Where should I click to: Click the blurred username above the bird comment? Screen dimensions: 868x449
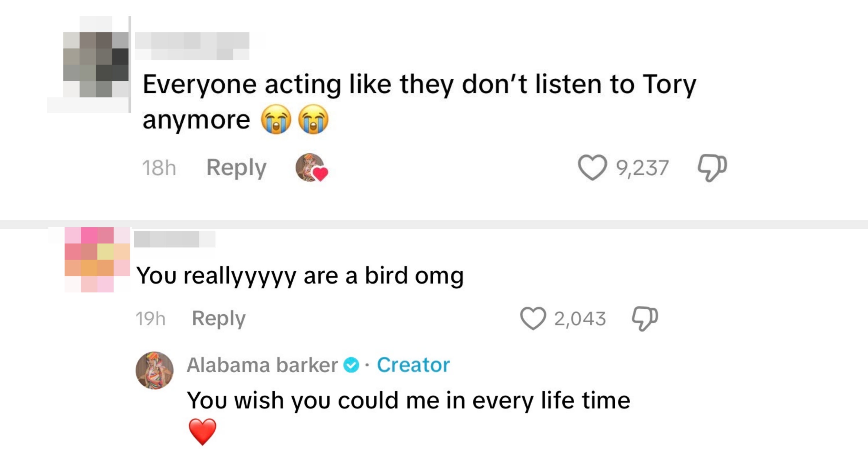click(174, 240)
